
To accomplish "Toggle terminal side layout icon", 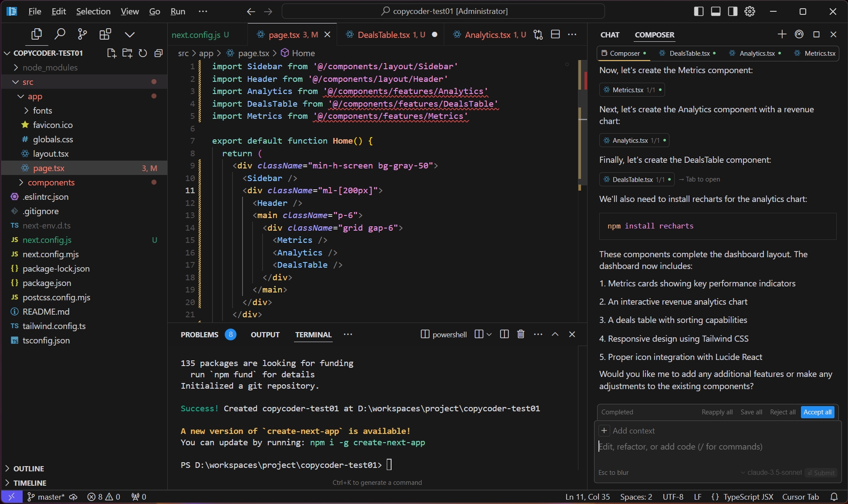I will click(x=479, y=334).
